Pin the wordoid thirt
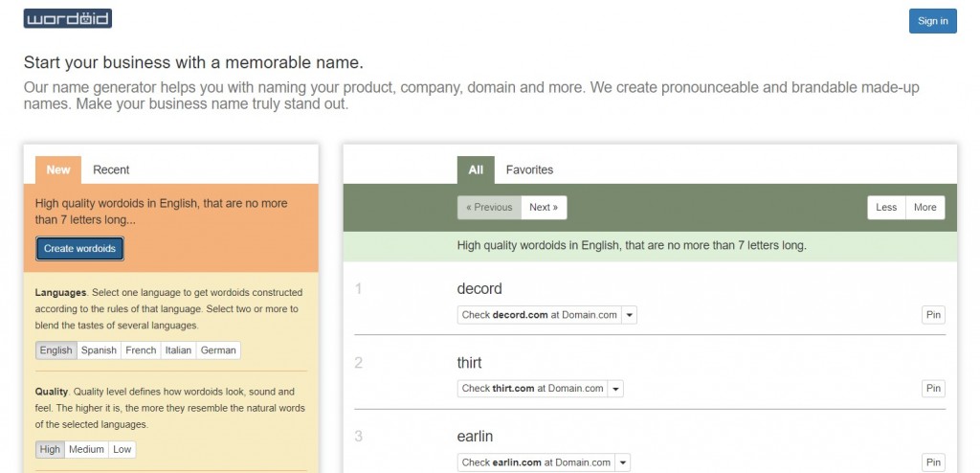Viewport: 980px width, 473px height. pos(933,389)
